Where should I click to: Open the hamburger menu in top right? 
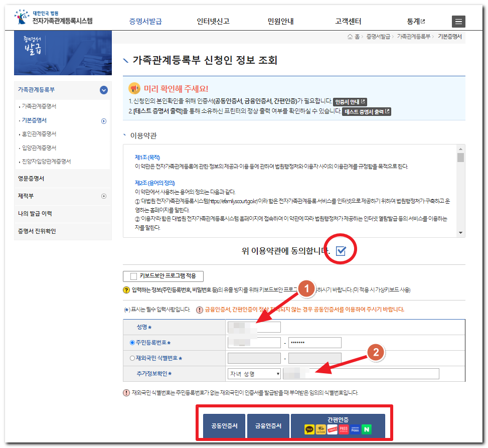pos(458,22)
